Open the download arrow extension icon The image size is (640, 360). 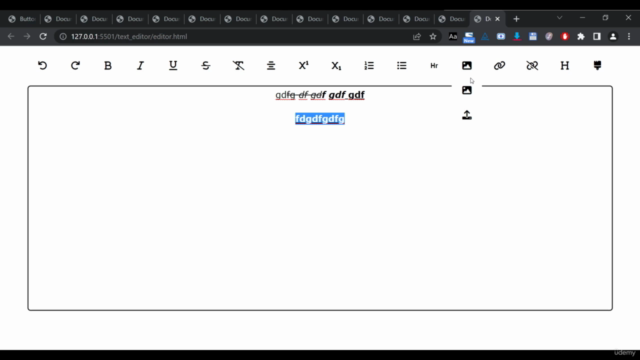[517, 36]
